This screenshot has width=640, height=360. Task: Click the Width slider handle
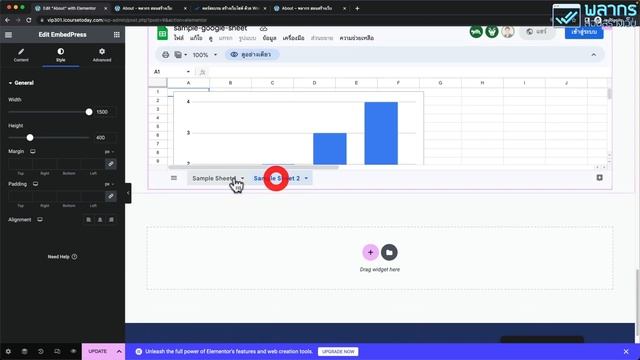coord(89,112)
